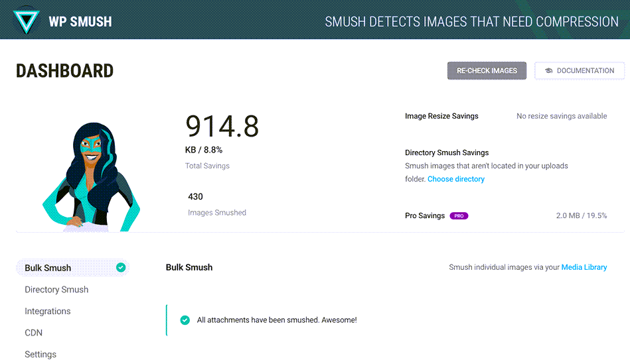
Task: Switch to Directory Smush tab
Action: click(56, 289)
